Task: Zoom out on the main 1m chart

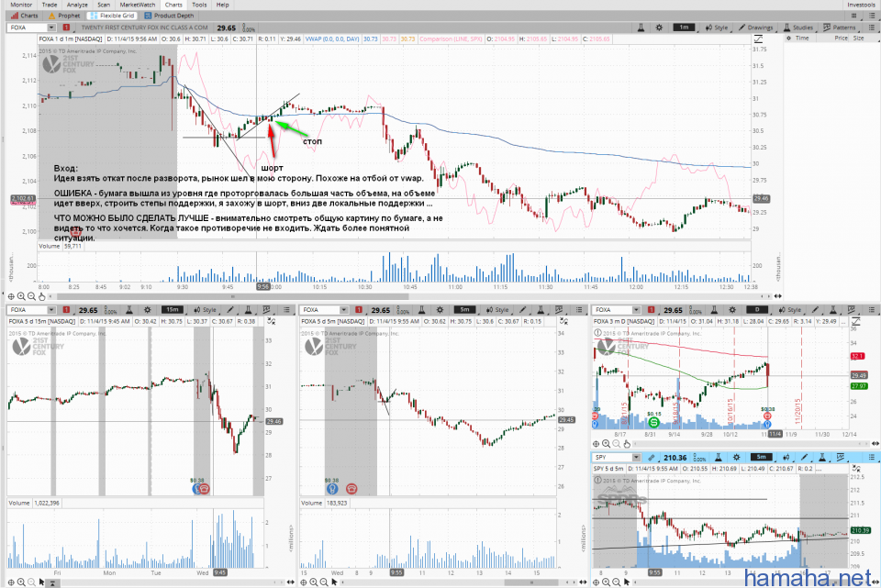Action: coord(31,296)
